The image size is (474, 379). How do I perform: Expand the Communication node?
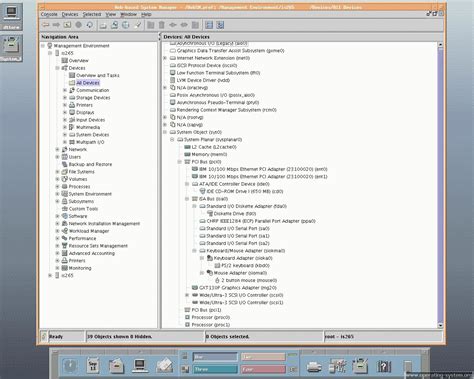(65, 90)
